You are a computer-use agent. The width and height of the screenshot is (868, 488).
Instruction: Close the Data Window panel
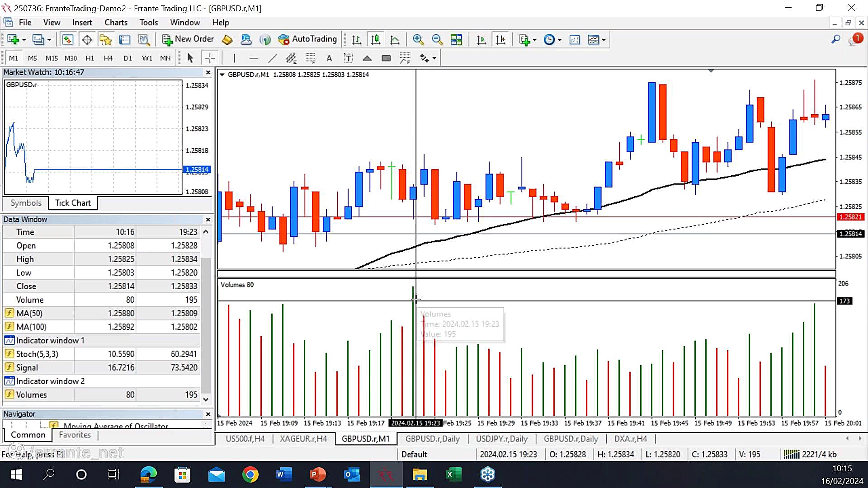[208, 220]
